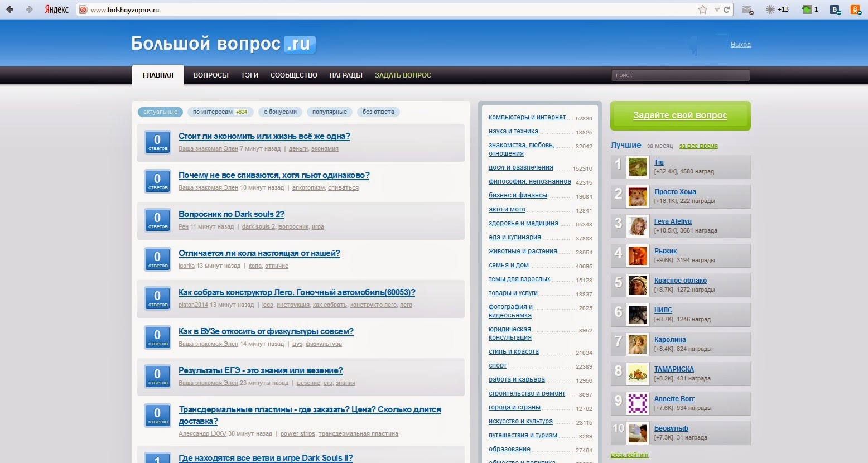Click the site icon in the address bar
This screenshot has height=463, width=868.
tap(84, 9)
